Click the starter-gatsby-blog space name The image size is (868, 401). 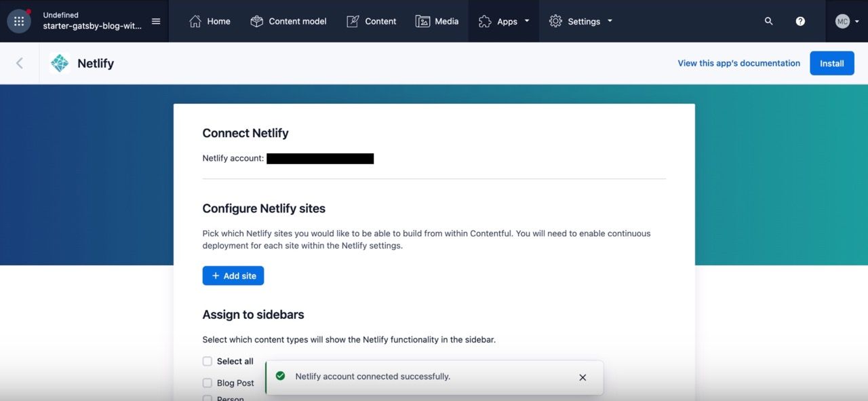(x=92, y=26)
